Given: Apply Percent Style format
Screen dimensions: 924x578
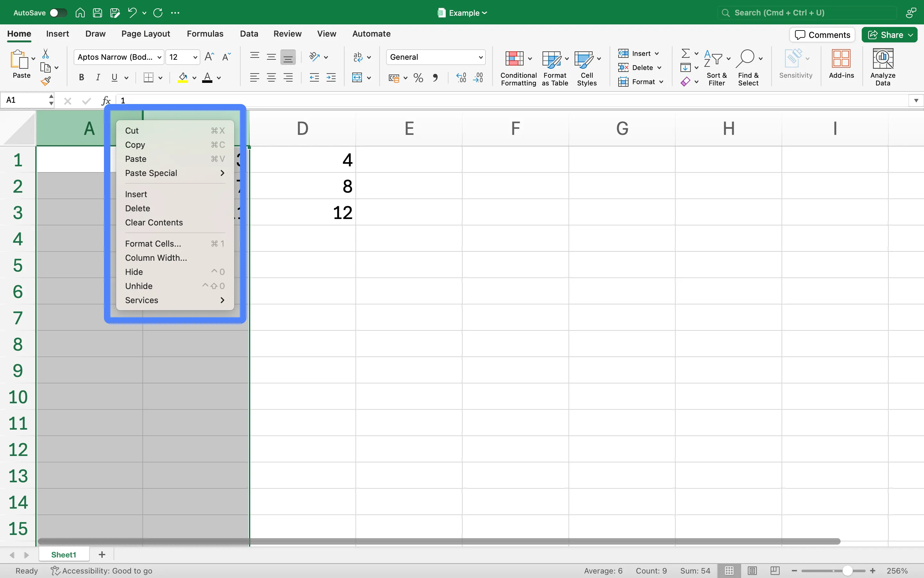Looking at the screenshot, I should point(418,78).
